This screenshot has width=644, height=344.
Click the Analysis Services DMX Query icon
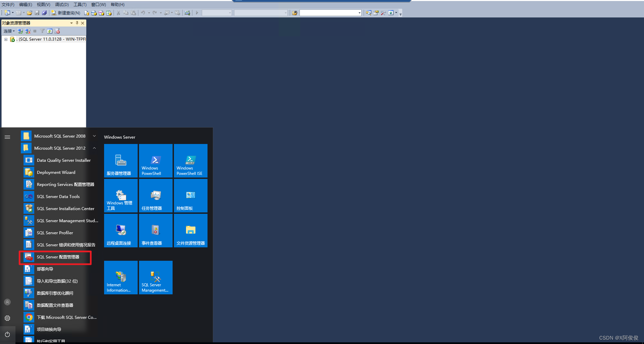tap(101, 13)
